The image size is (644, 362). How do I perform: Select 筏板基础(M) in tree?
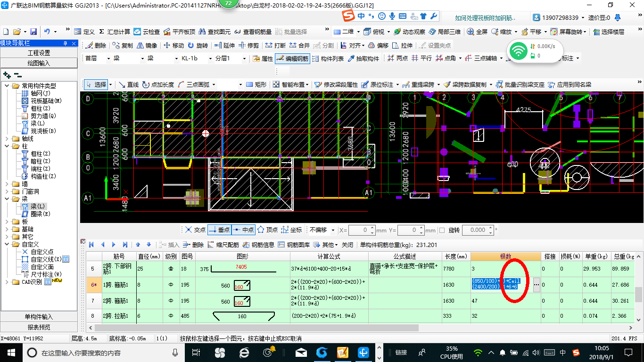pyautogui.click(x=46, y=101)
